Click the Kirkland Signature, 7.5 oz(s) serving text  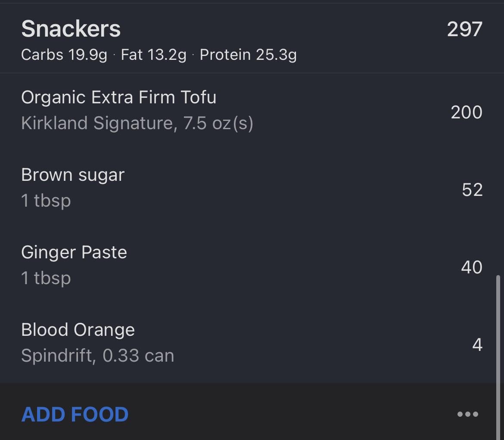tap(137, 124)
